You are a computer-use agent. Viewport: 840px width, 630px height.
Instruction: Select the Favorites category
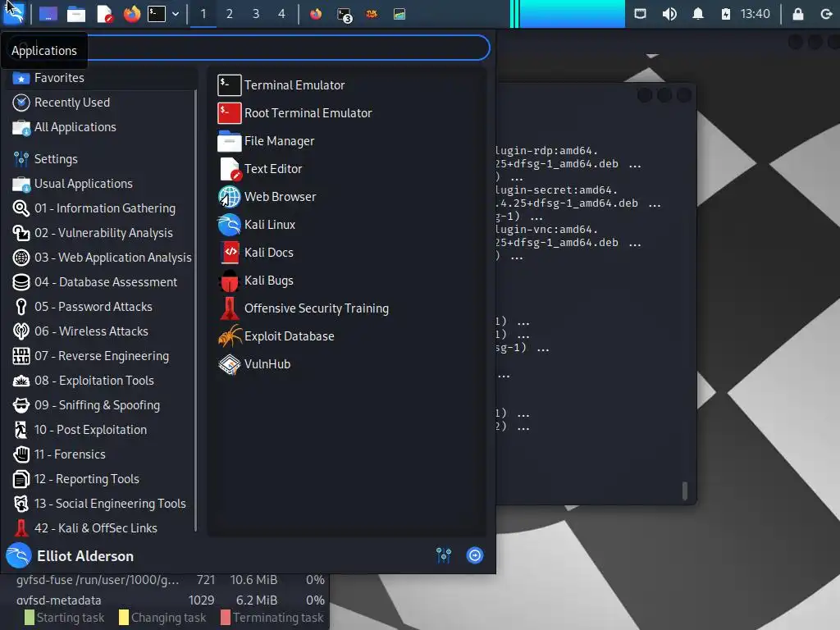pyautogui.click(x=101, y=78)
